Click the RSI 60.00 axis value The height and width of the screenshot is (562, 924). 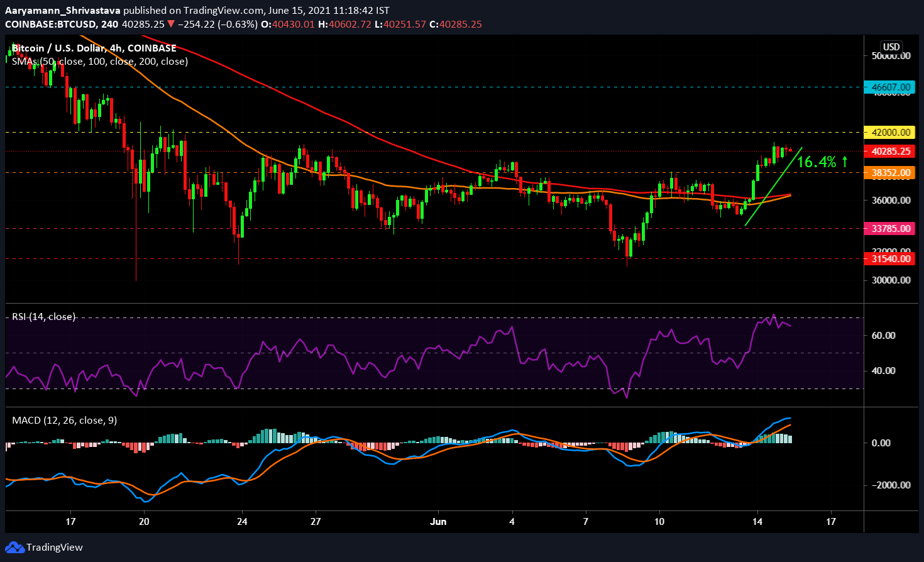coord(884,335)
